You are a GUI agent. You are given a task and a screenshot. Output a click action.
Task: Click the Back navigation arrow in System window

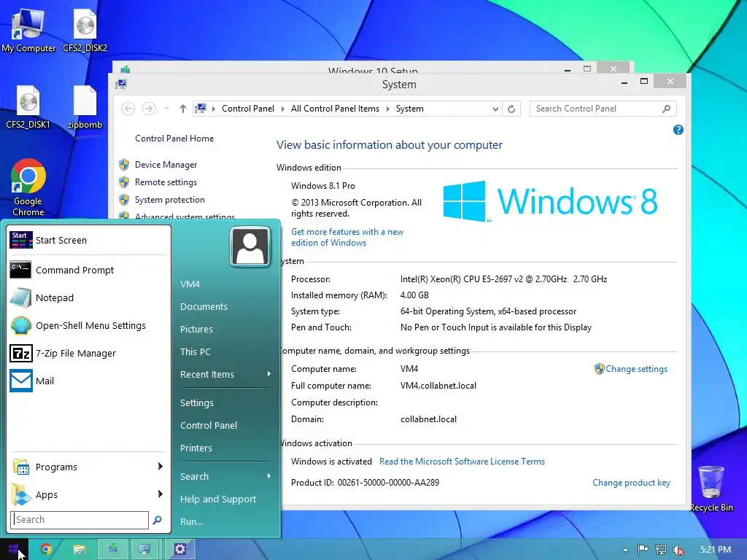(x=128, y=109)
